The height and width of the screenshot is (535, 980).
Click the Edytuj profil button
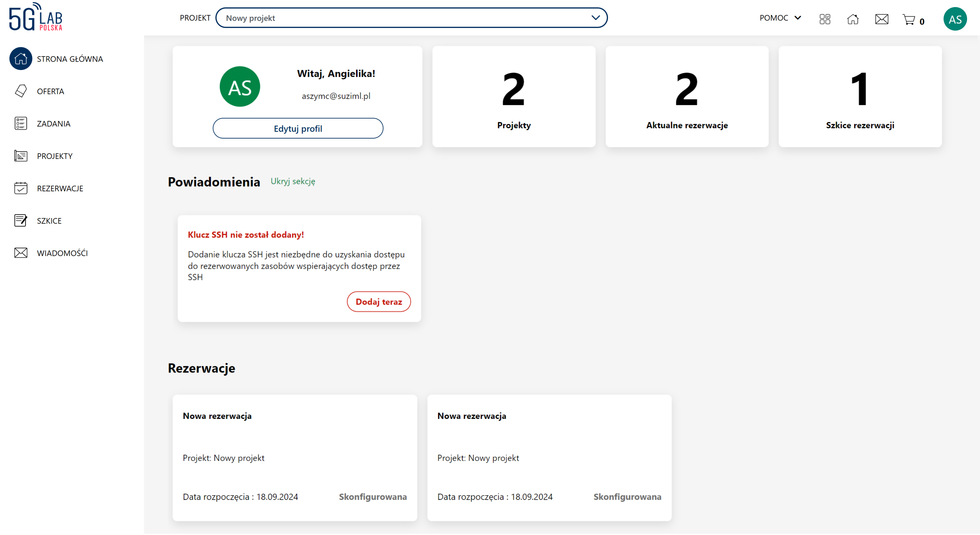[297, 128]
